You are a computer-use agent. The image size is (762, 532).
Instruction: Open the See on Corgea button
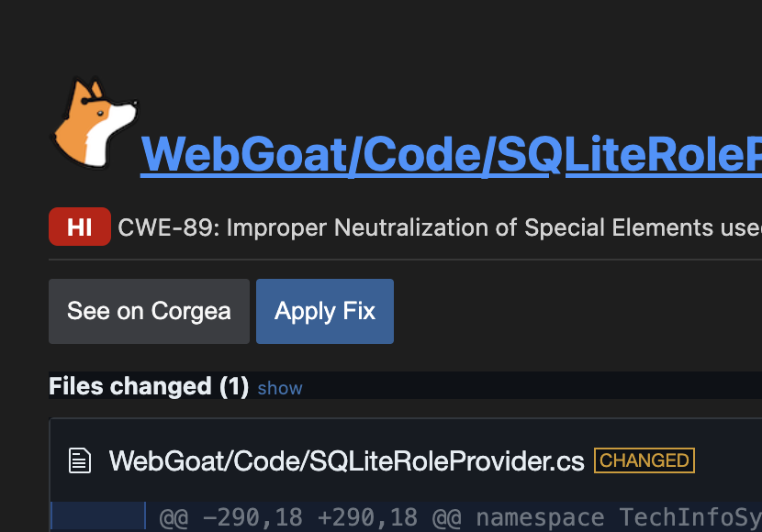150,311
